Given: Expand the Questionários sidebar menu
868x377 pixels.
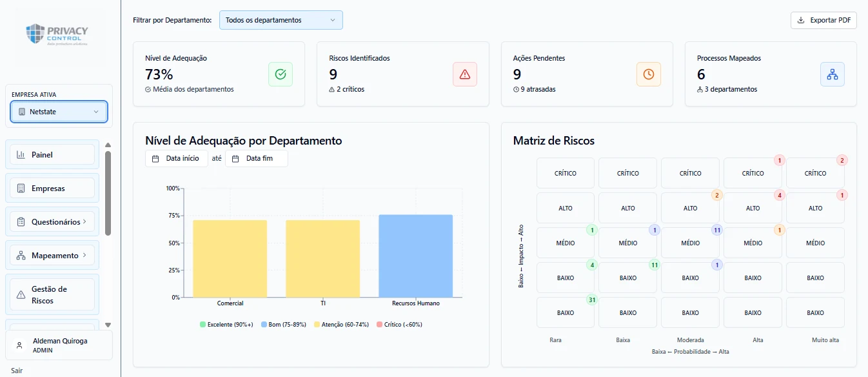Looking at the screenshot, I should pyautogui.click(x=52, y=222).
